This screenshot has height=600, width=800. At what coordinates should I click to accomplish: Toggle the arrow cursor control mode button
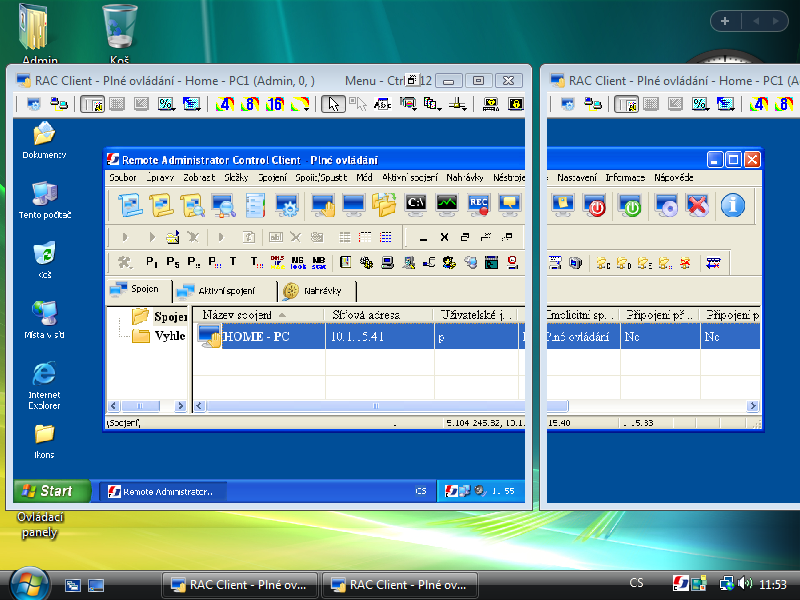[x=333, y=105]
